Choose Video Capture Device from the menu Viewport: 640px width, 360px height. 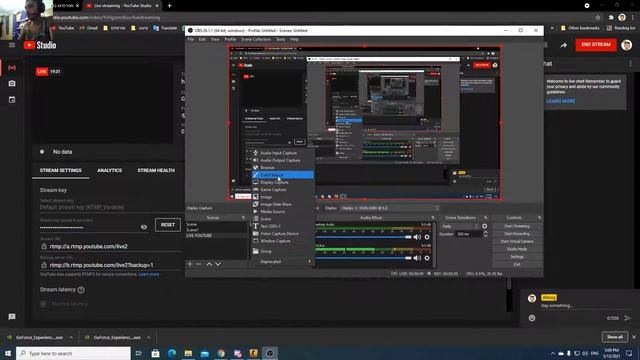(x=283, y=233)
